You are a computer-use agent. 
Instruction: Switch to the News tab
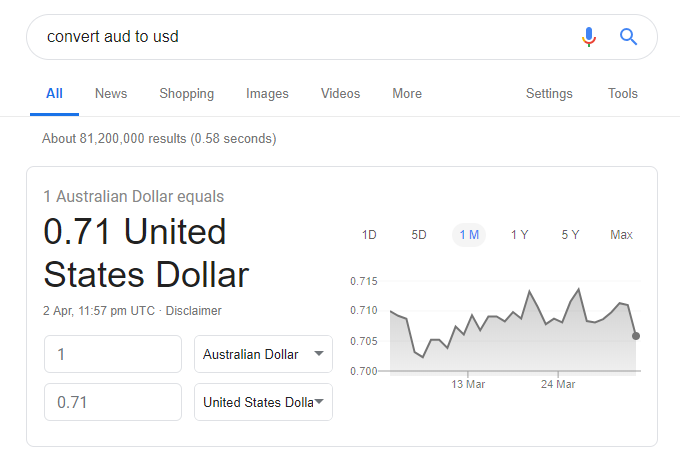coord(111,93)
